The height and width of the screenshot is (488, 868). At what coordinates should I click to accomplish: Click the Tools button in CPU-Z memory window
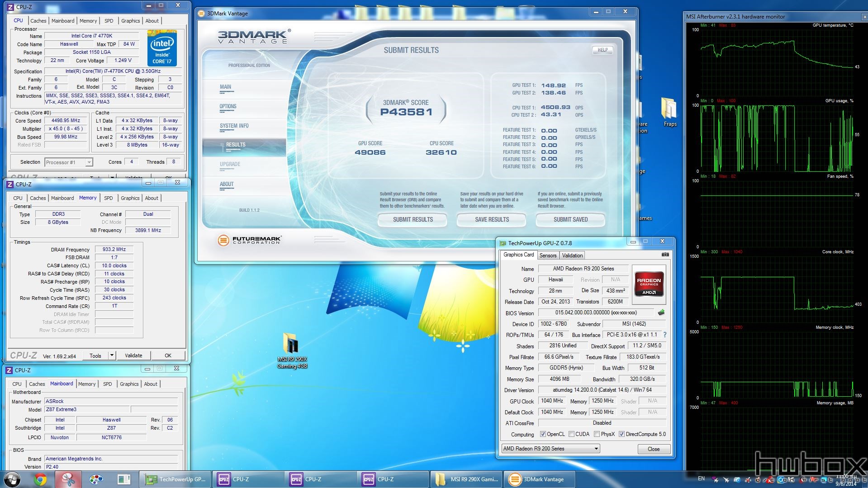(95, 355)
